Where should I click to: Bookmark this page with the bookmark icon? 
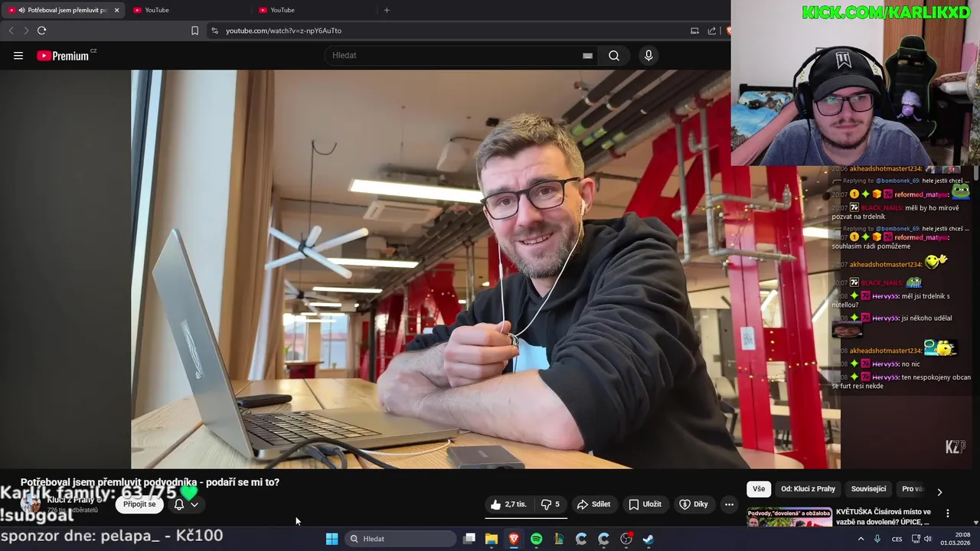click(x=194, y=31)
